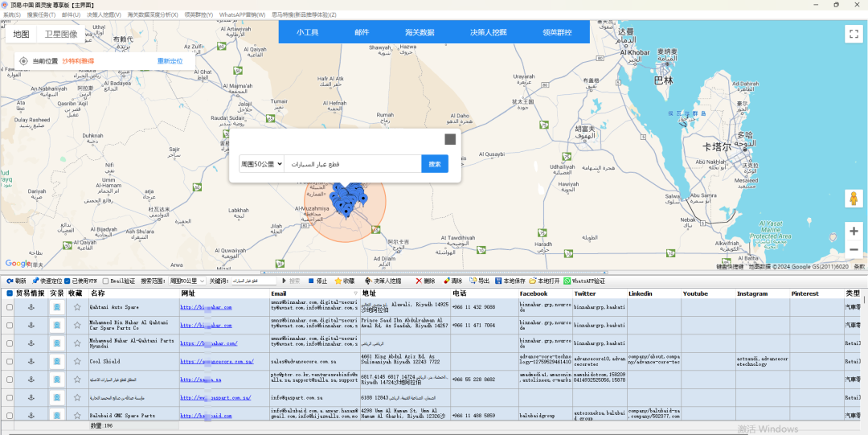Click the anchor icon in the Cool Shield row

31,361
